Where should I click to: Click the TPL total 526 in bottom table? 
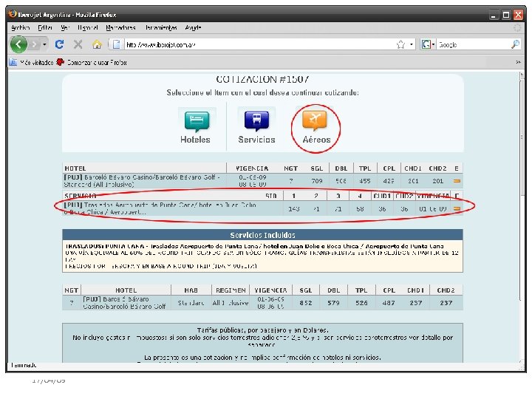coord(361,303)
